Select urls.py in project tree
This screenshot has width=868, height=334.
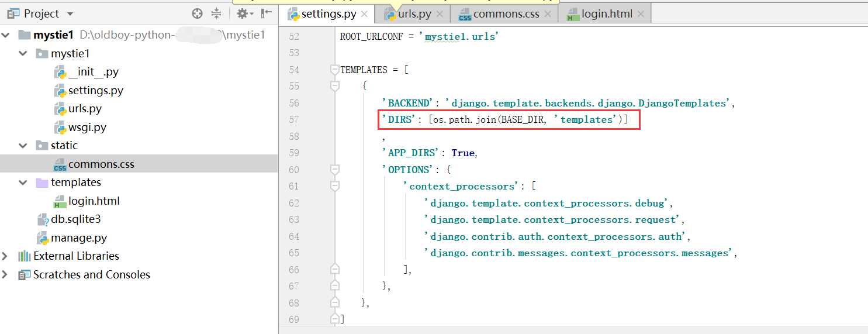pyautogui.click(x=139, y=109)
